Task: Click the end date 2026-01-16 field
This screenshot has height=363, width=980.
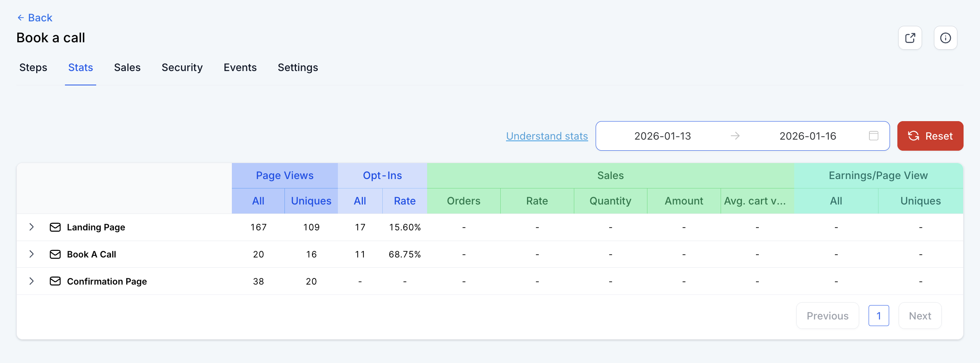Action: [807, 136]
